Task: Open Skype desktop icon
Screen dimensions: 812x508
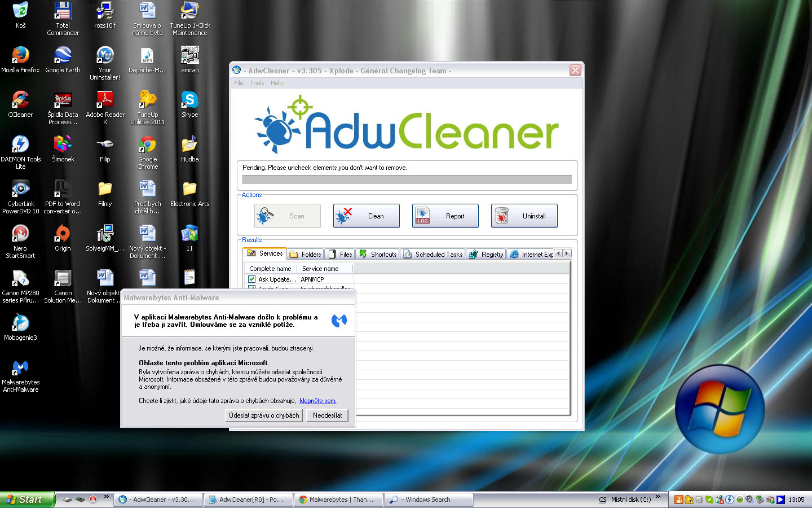Action: pyautogui.click(x=189, y=104)
